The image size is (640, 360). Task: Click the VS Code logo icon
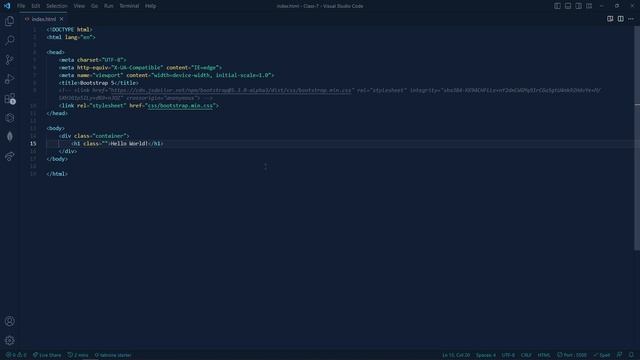coord(7,6)
